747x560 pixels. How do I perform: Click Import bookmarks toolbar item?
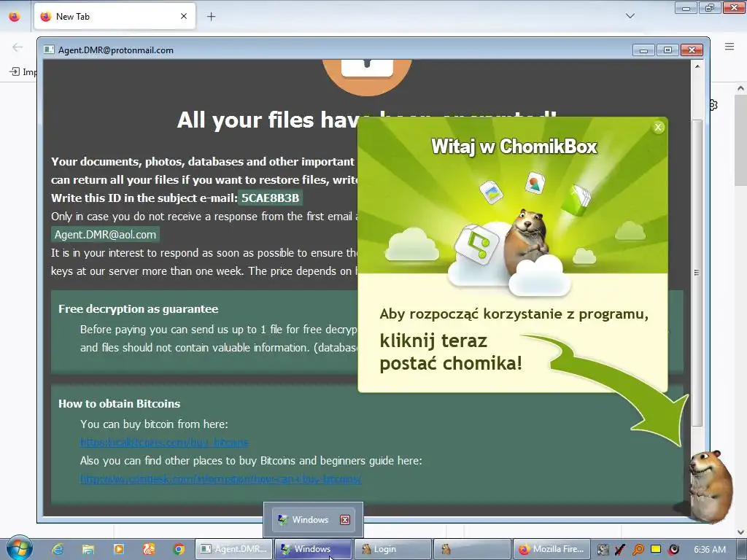point(23,72)
